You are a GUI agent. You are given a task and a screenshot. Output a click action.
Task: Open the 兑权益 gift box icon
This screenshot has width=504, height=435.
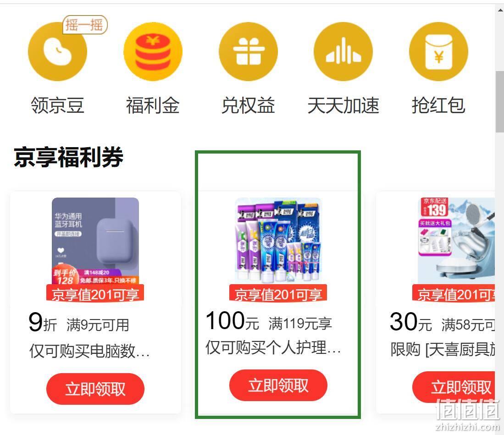[248, 51]
